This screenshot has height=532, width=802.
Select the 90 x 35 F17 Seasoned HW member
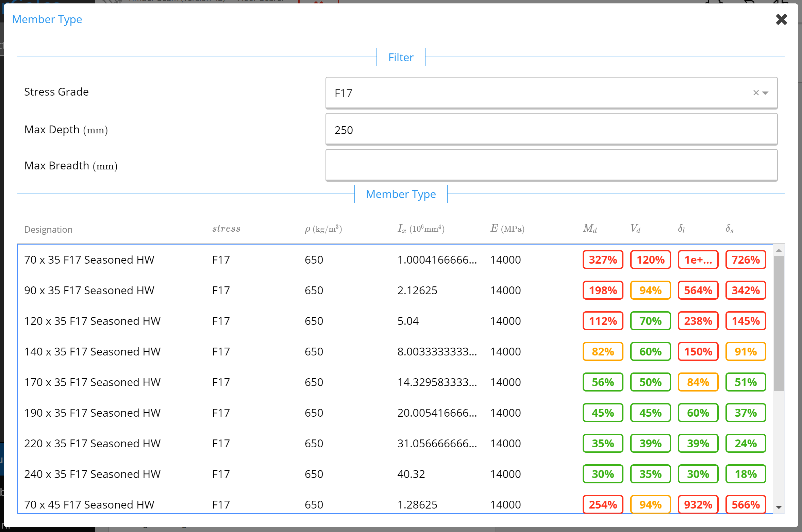tap(89, 290)
